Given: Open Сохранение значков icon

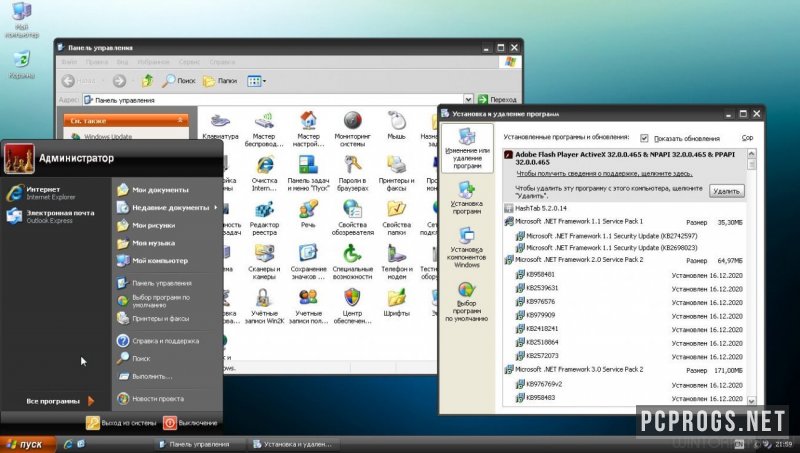Looking at the screenshot, I should click(x=308, y=262).
